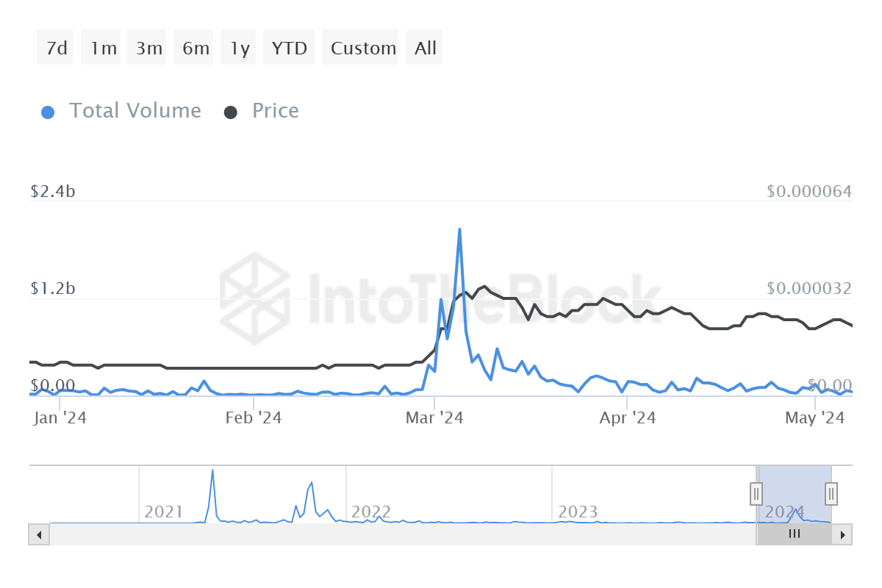The width and height of the screenshot is (882, 588).
Task: Click the left navigator range handle
Action: (756, 493)
